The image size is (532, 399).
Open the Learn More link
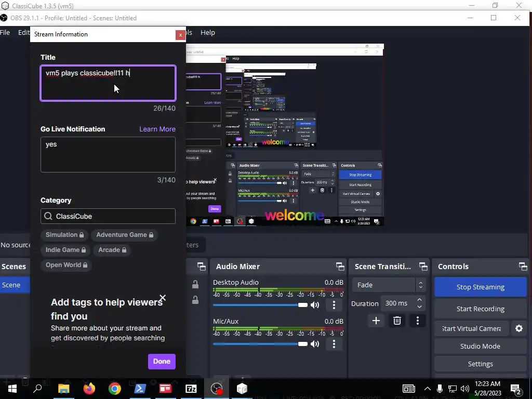157,129
